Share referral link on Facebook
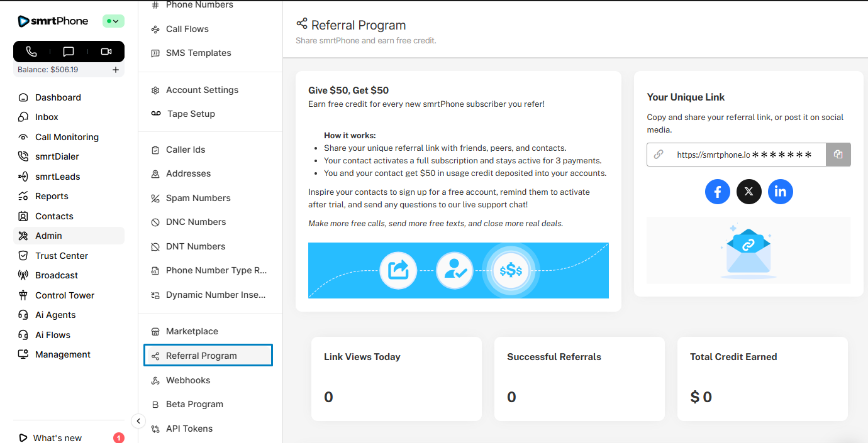 point(717,192)
